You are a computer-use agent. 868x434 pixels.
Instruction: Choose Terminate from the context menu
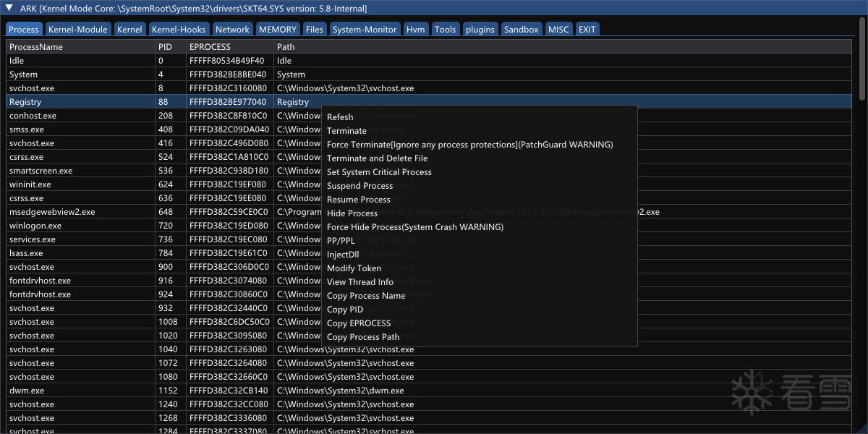pyautogui.click(x=479, y=131)
